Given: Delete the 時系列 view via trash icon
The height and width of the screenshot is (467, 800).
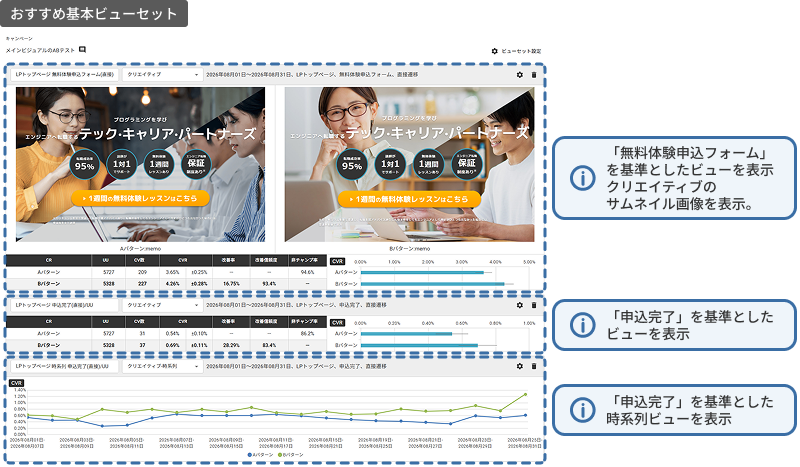Looking at the screenshot, I should coord(534,366).
